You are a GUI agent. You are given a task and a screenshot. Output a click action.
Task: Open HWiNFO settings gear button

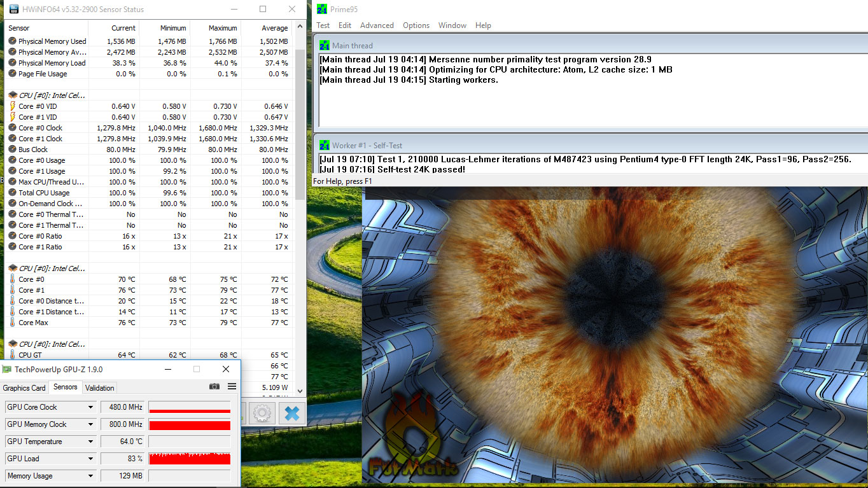coord(262,414)
